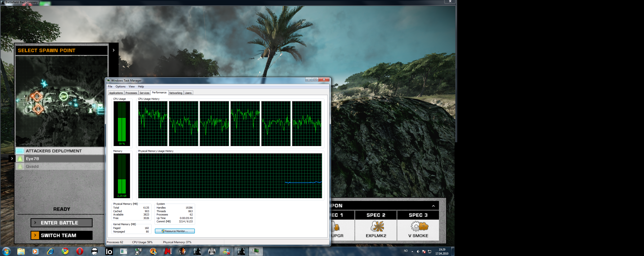Click objective A marker on minimap
This screenshot has height=256, width=644.
click(x=38, y=109)
